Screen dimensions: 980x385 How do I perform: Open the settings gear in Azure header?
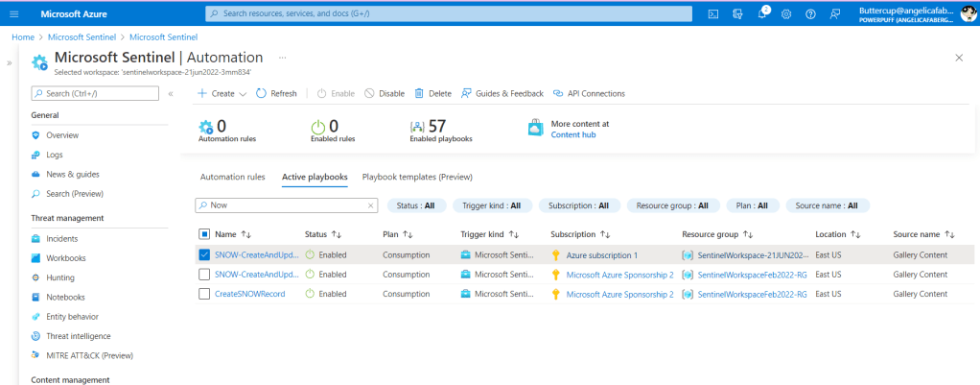coord(786,13)
